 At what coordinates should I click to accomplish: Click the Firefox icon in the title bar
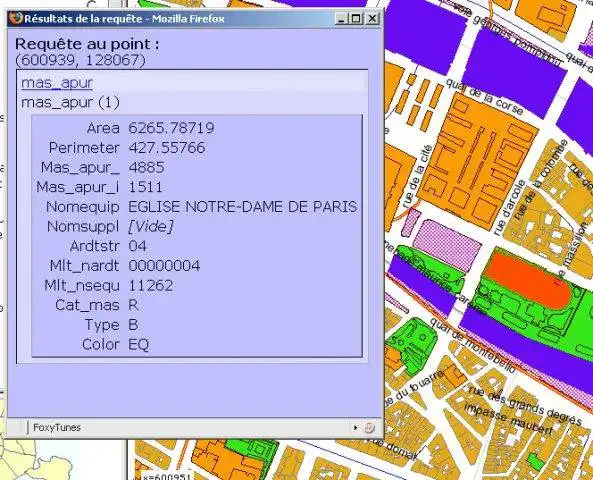[15, 19]
